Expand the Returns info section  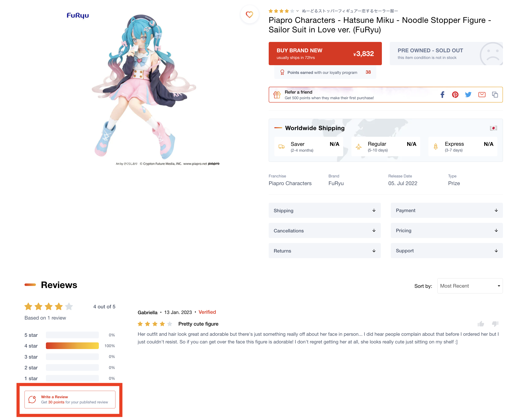click(x=325, y=251)
